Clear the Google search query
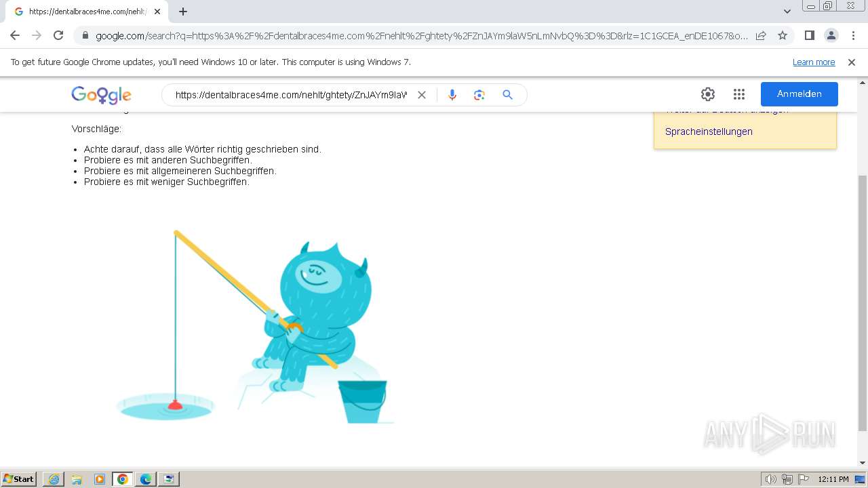This screenshot has width=868, height=488. tap(422, 95)
